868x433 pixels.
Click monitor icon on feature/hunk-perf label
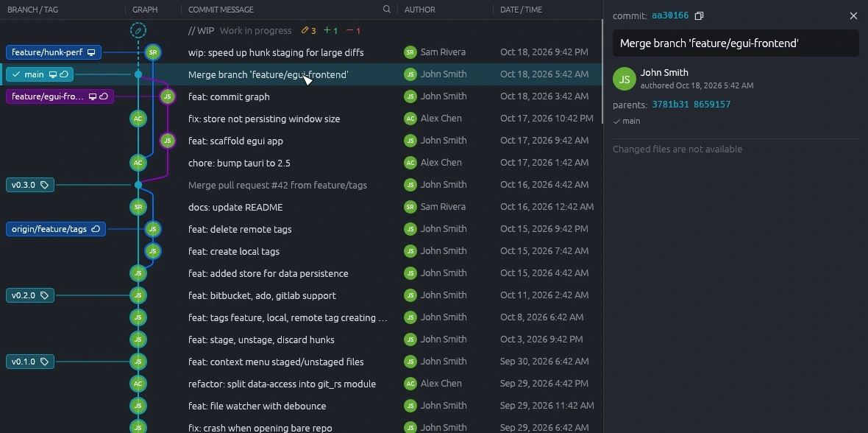tap(91, 53)
